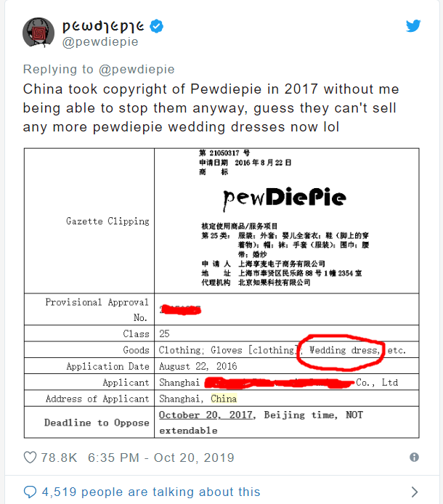
Task: Like the tweet with the heart icon
Action: [x=31, y=458]
